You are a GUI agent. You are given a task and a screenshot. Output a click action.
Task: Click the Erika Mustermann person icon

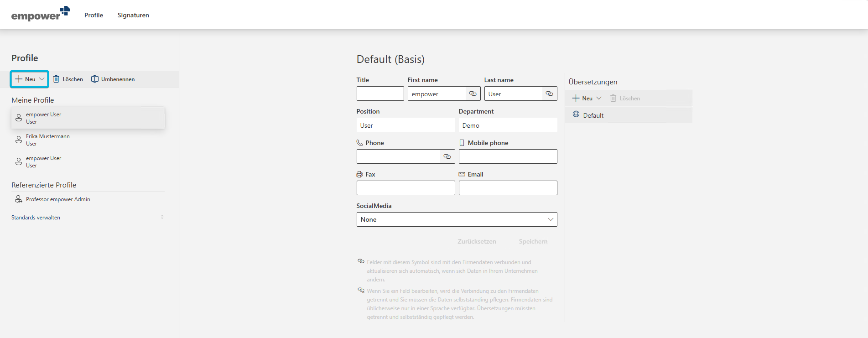pos(19,140)
